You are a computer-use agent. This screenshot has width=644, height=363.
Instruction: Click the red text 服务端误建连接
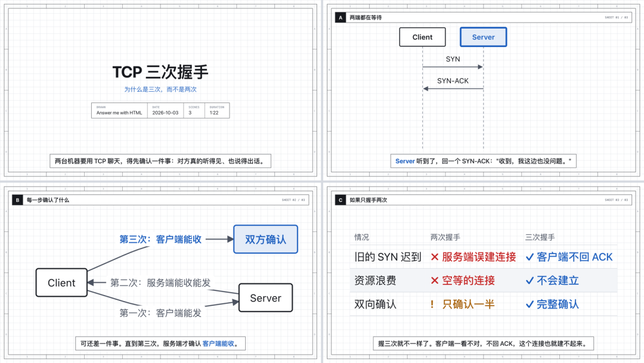(479, 257)
